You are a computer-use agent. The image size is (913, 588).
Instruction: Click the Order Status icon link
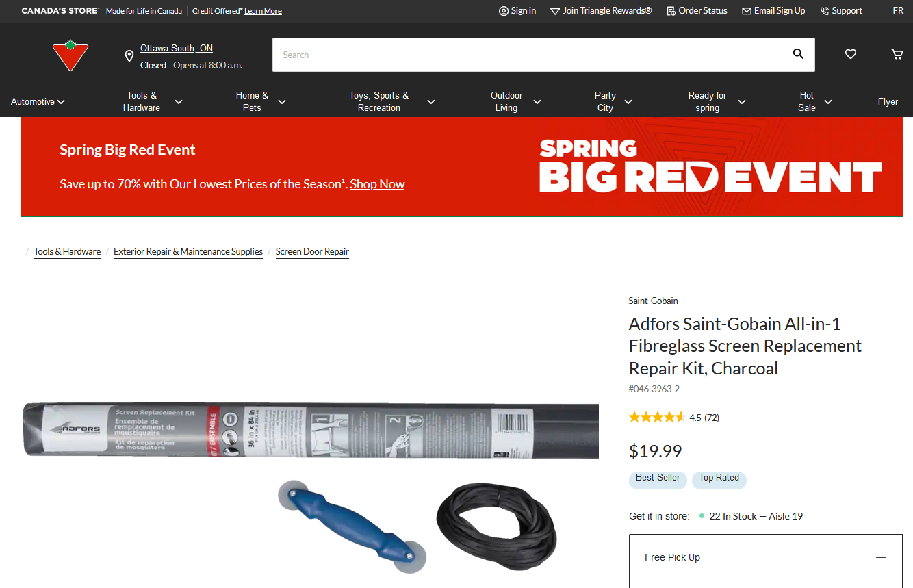pos(671,11)
